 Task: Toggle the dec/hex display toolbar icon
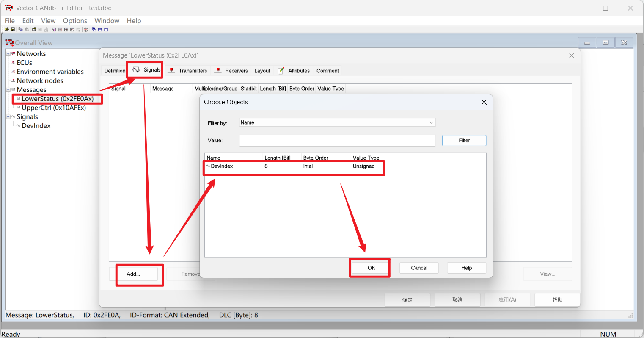[x=86, y=30]
